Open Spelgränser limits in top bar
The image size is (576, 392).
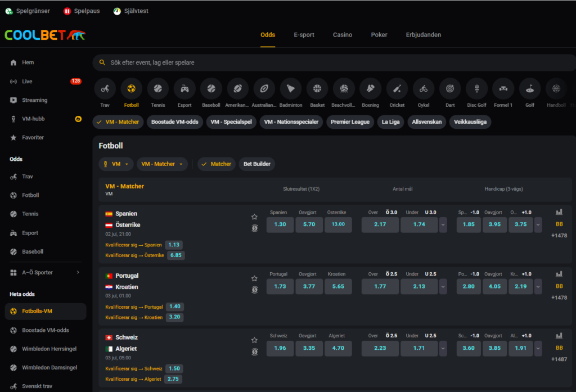tap(28, 11)
